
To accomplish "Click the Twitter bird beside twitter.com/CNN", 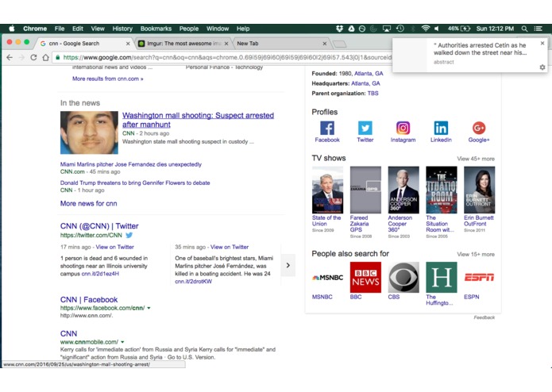I will coord(129,235).
